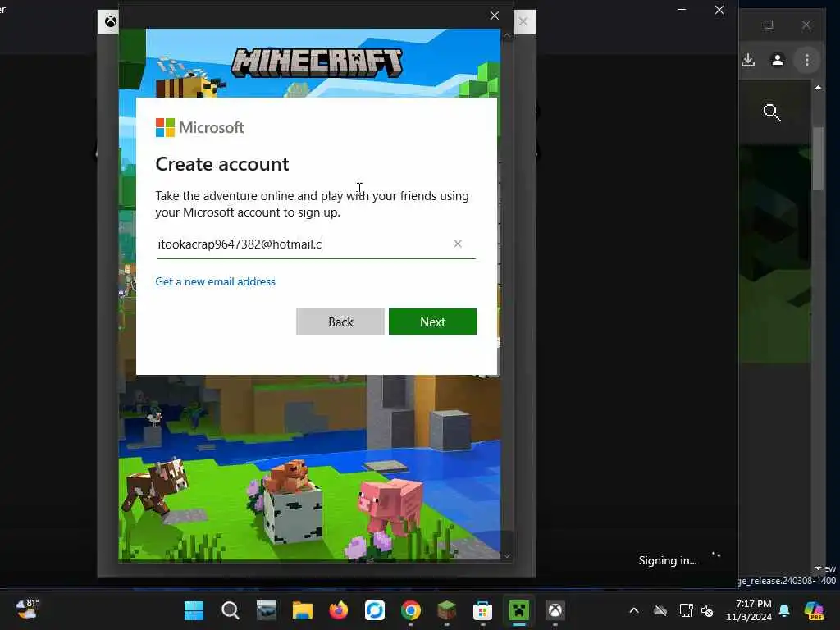Click the browser page scrollbar thumb

coord(818,158)
